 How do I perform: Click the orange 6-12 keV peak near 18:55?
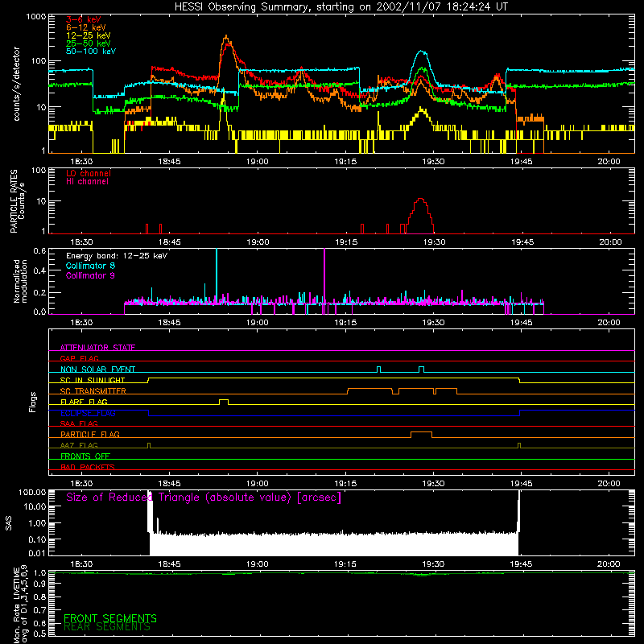pos(226,38)
